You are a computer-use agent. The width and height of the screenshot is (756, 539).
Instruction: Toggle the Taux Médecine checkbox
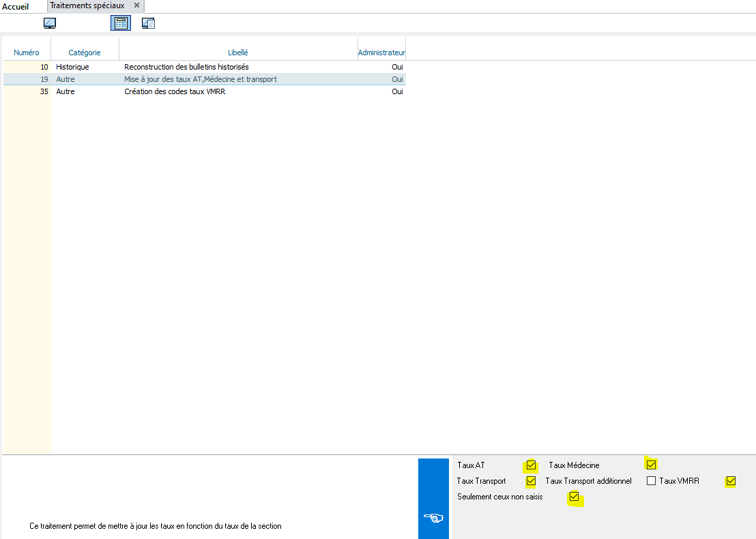click(651, 465)
